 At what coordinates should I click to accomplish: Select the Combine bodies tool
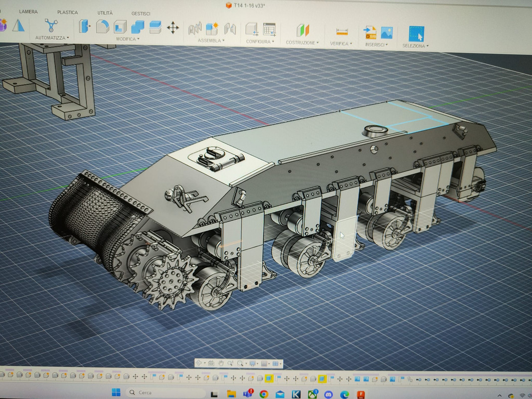[x=138, y=27]
